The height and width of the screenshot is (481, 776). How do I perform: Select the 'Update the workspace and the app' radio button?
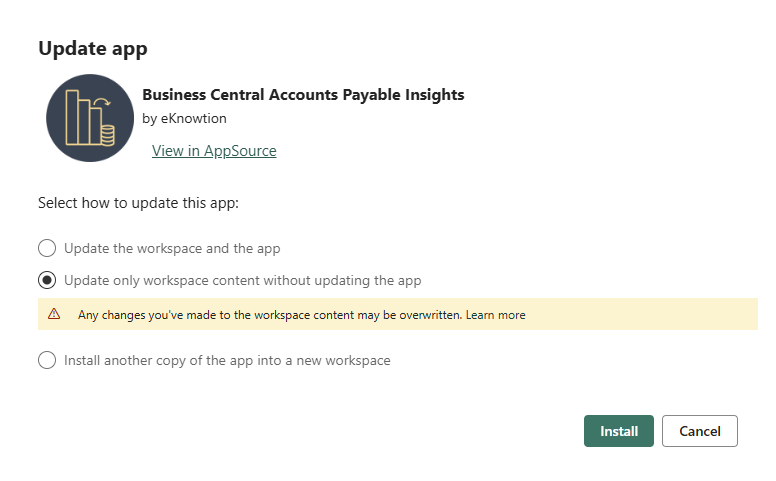click(x=47, y=248)
